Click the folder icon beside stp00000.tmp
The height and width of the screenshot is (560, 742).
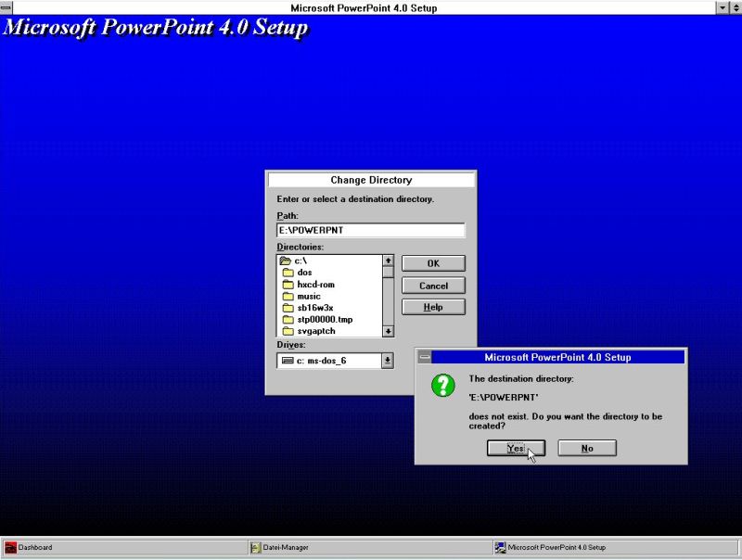[288, 320]
